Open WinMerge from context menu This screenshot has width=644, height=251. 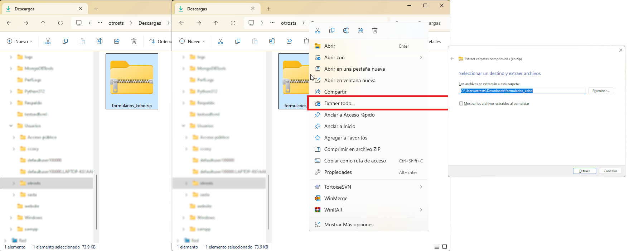click(369, 198)
